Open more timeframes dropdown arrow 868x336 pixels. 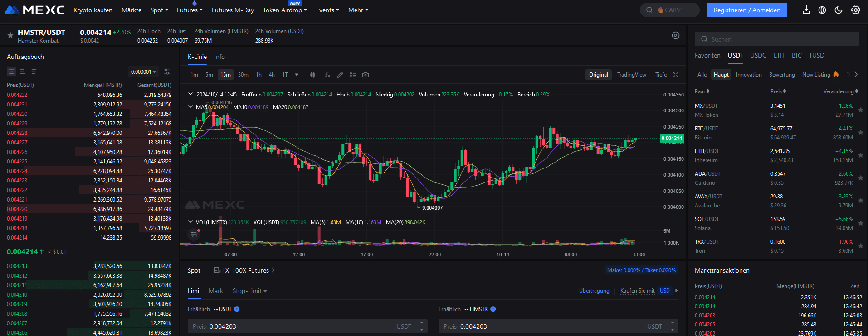point(297,75)
